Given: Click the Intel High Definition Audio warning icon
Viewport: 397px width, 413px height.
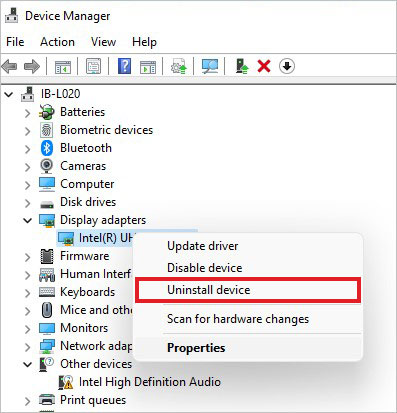Looking at the screenshot, I should tap(66, 382).
